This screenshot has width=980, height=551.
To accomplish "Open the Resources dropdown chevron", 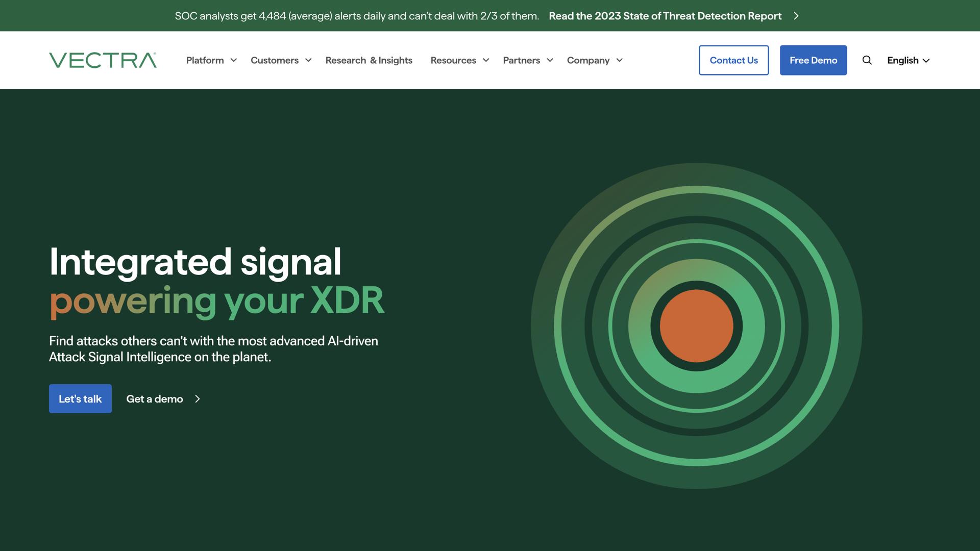I will click(x=486, y=60).
